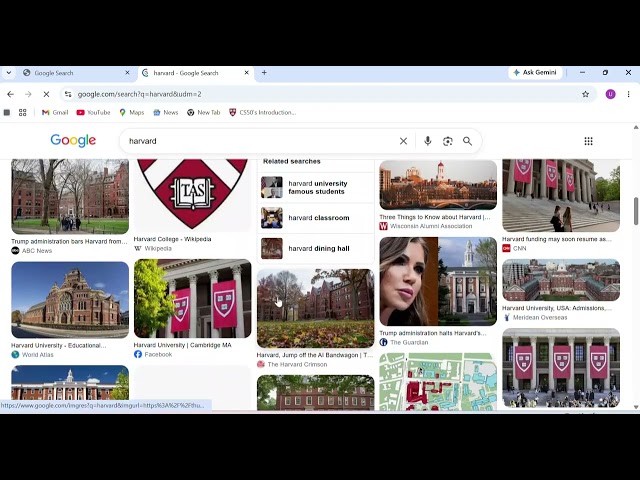Open The Guardian Trump administration image
This screenshot has height=480, width=640.
(x=438, y=282)
